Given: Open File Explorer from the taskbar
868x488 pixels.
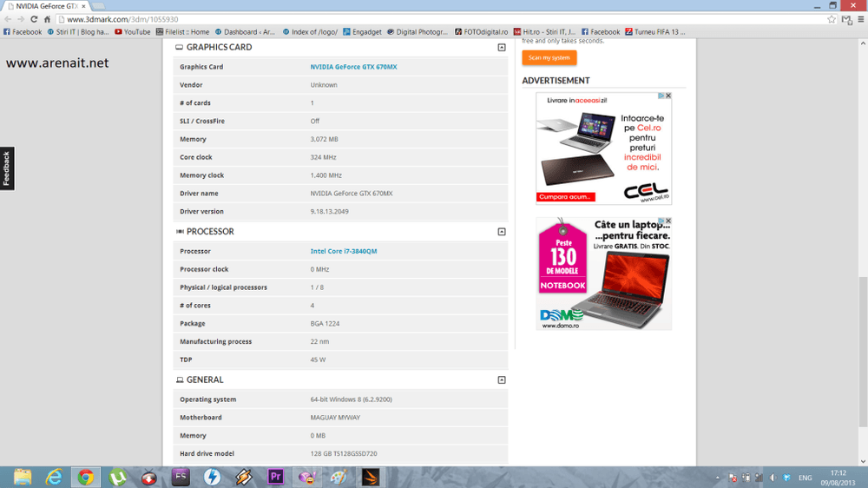Looking at the screenshot, I should [23, 477].
